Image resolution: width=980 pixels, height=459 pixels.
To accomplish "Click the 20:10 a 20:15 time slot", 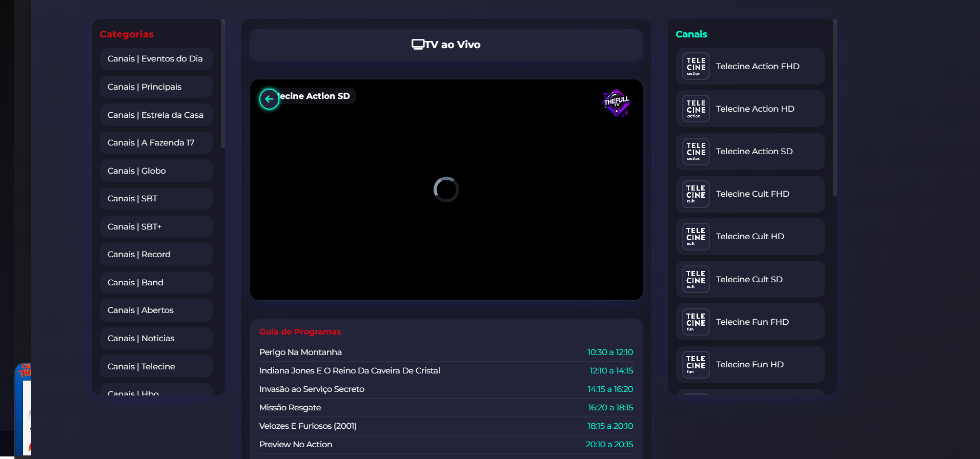I will coord(609,444).
